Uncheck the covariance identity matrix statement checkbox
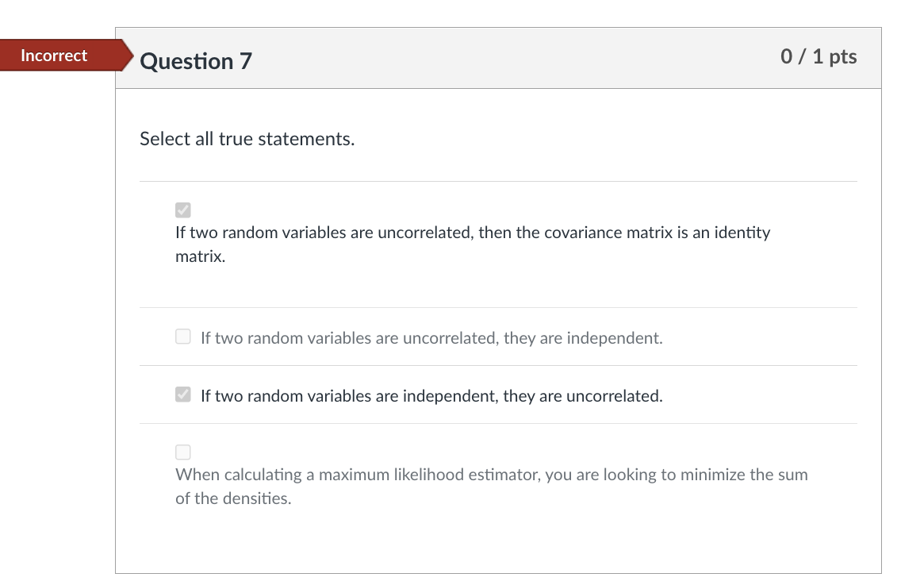 click(182, 210)
